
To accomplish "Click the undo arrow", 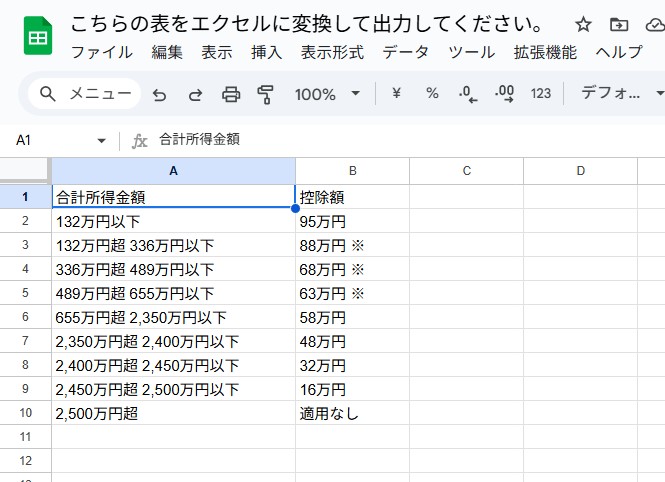I will pyautogui.click(x=159, y=94).
